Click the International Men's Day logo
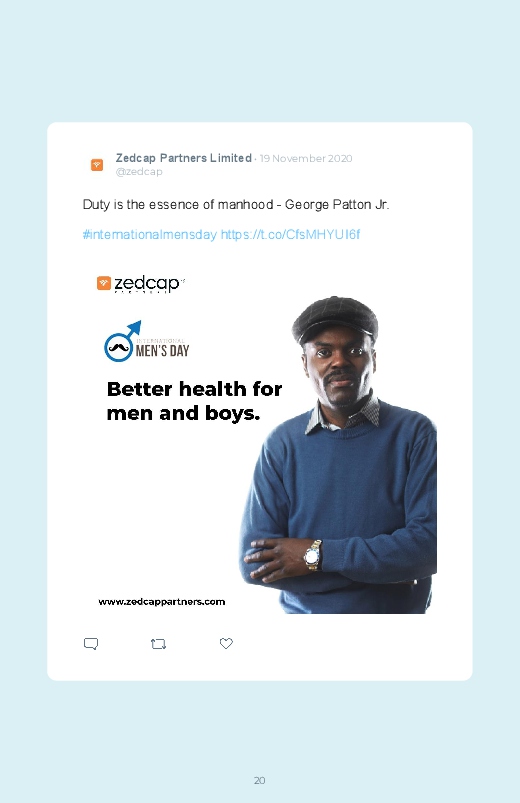Image resolution: width=520 pixels, height=803 pixels. [147, 342]
